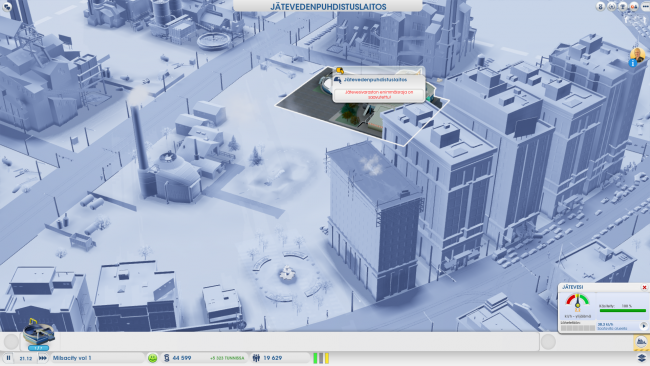Close the Jätevesi info panel
Screen dimensions: 650x366
(x=645, y=287)
